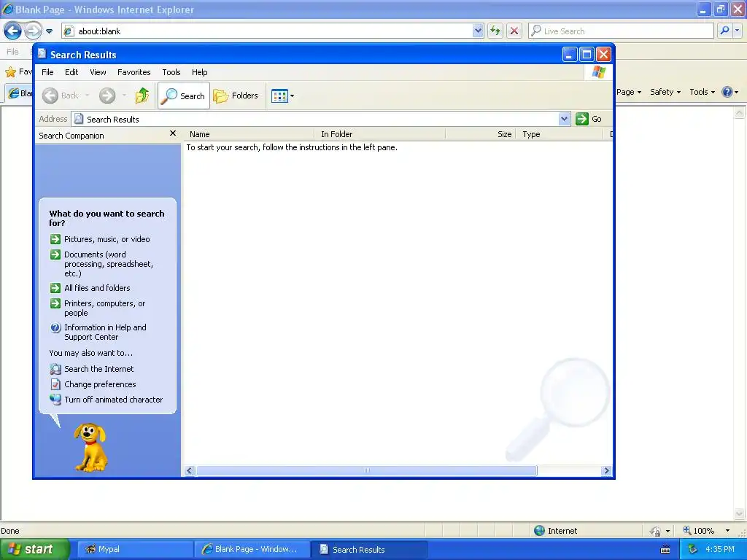Viewport: 747px width, 560px height.
Task: Click the Favorites star icon in IE
Action: tap(10, 72)
